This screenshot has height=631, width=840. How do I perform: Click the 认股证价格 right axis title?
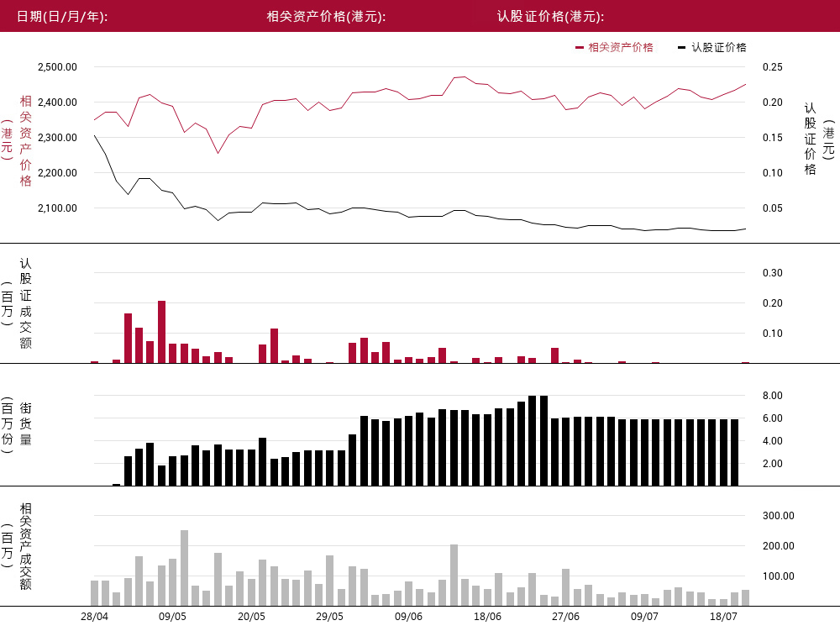(x=810, y=139)
